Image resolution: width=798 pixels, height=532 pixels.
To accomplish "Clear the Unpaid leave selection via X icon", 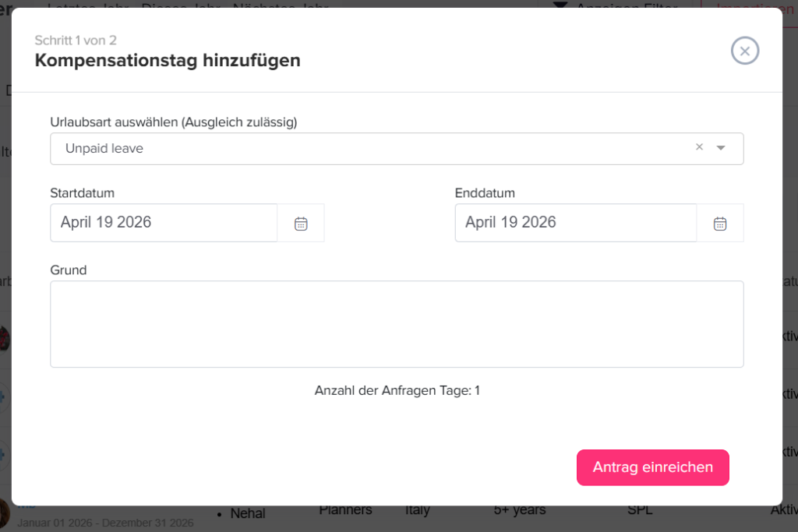I will coord(699,147).
